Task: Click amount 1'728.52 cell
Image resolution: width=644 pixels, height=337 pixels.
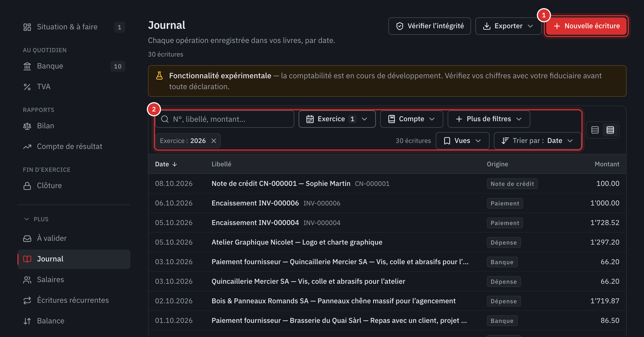Action: tap(605, 223)
